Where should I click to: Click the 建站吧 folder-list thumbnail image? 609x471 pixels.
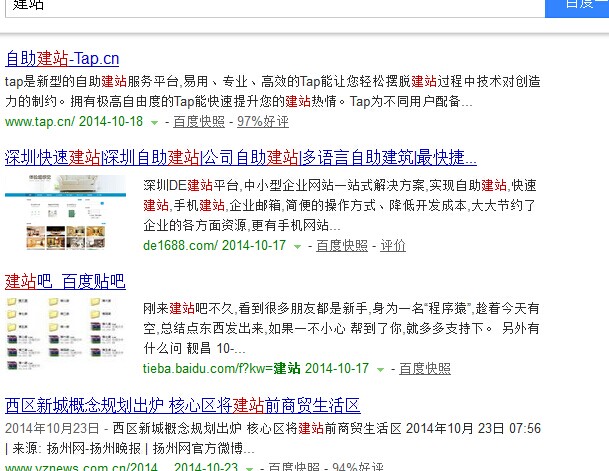pyautogui.click(x=65, y=334)
